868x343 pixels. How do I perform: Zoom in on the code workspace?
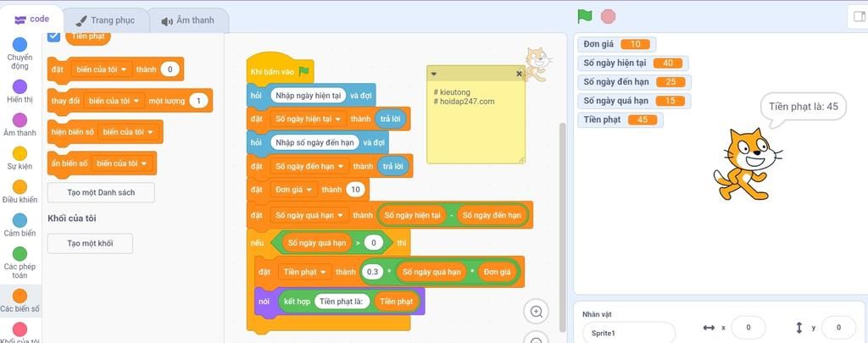pyautogui.click(x=536, y=312)
